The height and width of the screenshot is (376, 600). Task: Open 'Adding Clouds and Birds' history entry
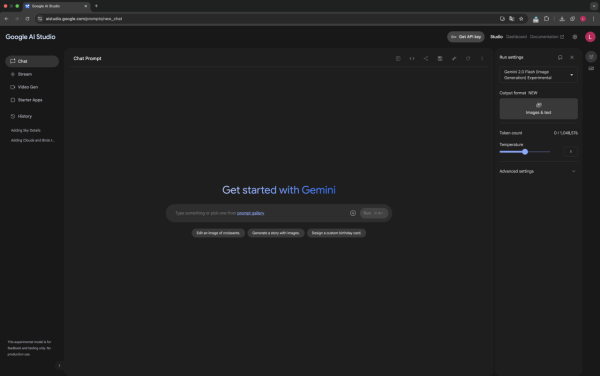pyautogui.click(x=33, y=140)
